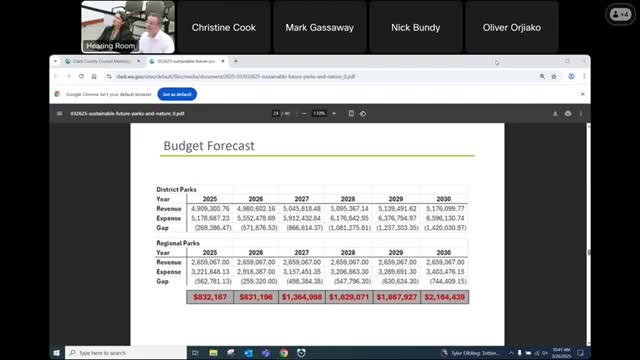Viewport: 640px width, 360px height.
Task: Open Chrome from the Windows taskbar
Action: (284, 353)
